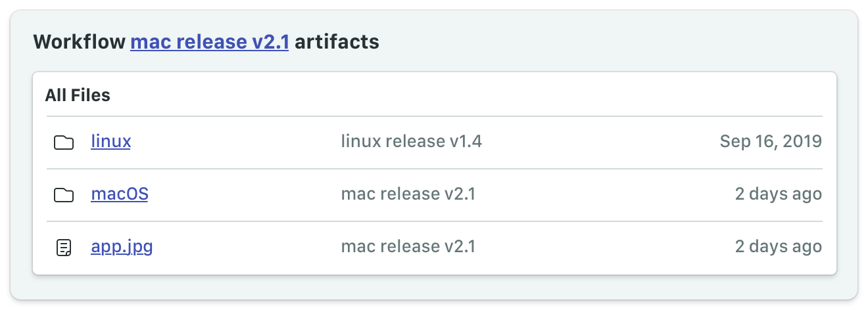This screenshot has height=310, width=868.
Task: Click 2 days ago in app.jpg row
Action: click(x=779, y=247)
